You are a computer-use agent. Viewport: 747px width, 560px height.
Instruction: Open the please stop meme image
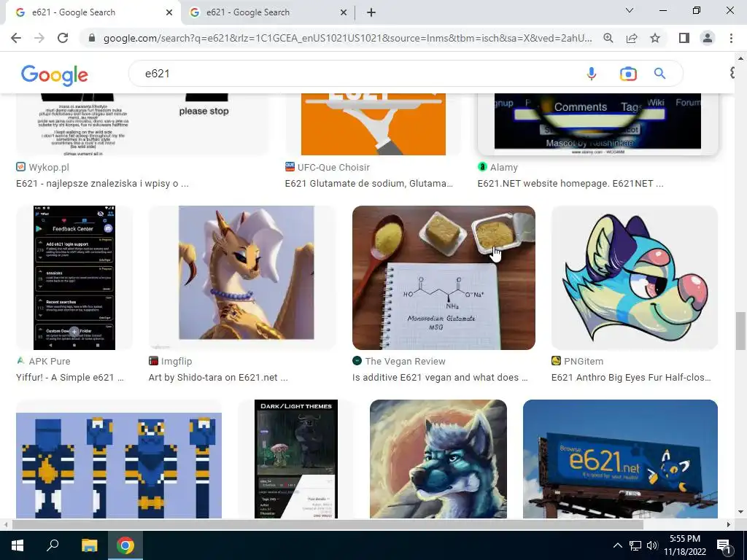[143, 124]
